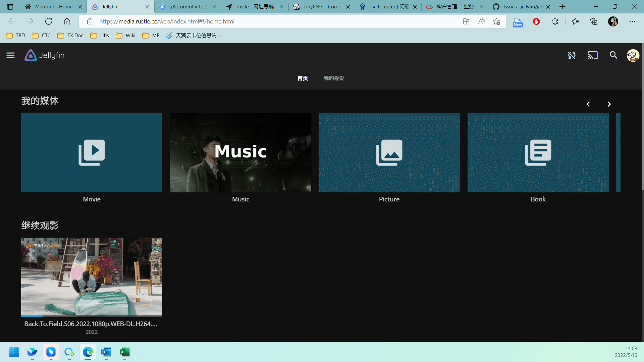
Task: Click the Jellyfin logo
Action: (45, 55)
